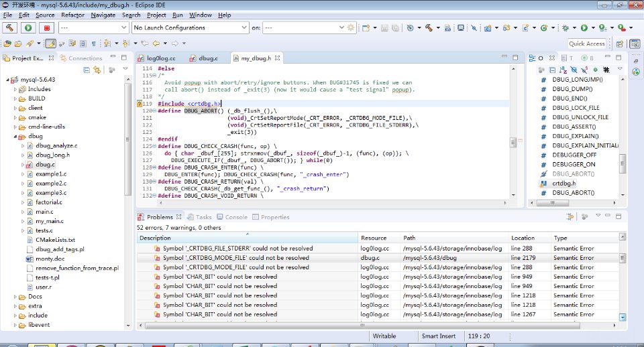
Task: Click the green bug Debug icon
Action: (x=565, y=27)
